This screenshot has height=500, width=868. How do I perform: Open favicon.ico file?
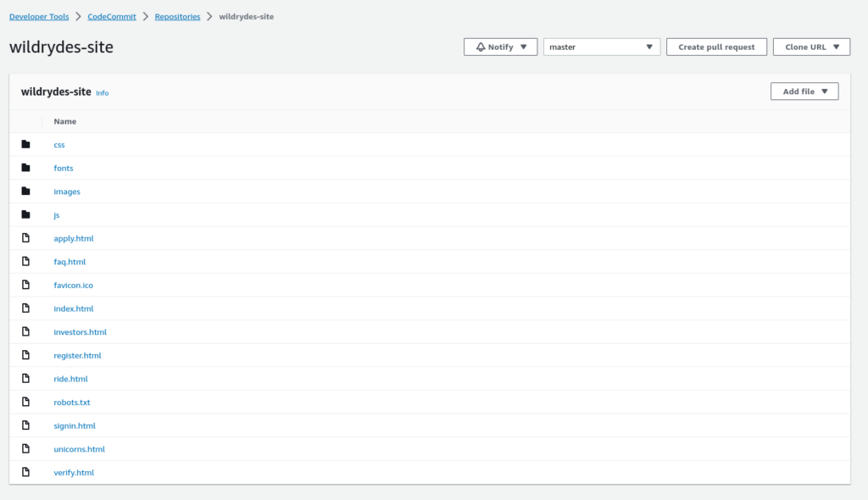[73, 285]
